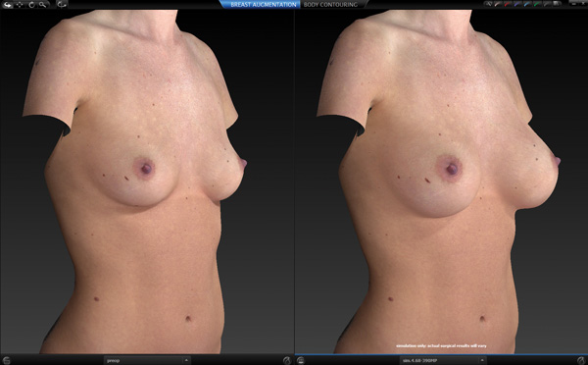The image size is (588, 365).
Task: Toggle the round icon at bottom-right of preop panel
Action: (x=287, y=360)
